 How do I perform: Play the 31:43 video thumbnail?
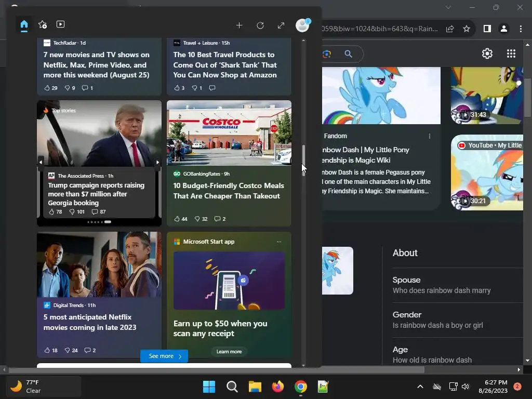tap(487, 96)
